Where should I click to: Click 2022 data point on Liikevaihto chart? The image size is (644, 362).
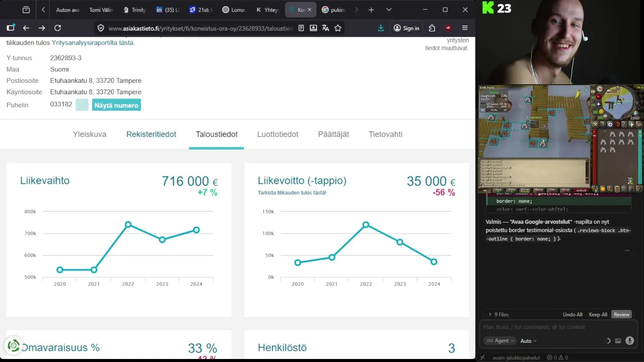click(128, 224)
